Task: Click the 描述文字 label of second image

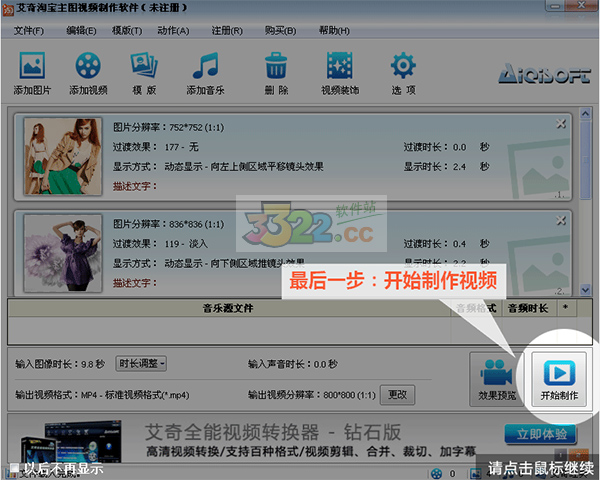Action: click(x=135, y=283)
